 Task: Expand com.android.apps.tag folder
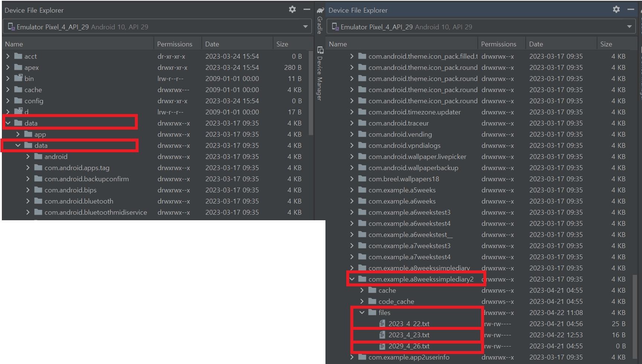28,168
